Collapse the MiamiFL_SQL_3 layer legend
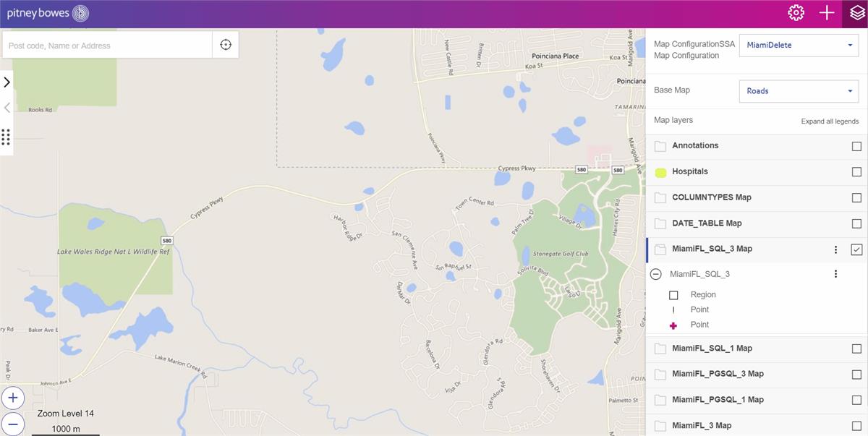The image size is (868, 436). [x=656, y=274]
